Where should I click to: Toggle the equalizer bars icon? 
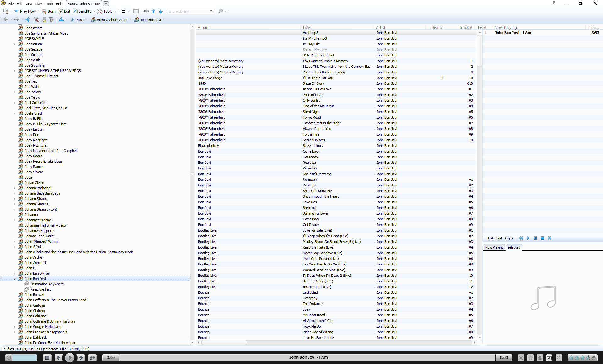pyautogui.click(x=540, y=357)
